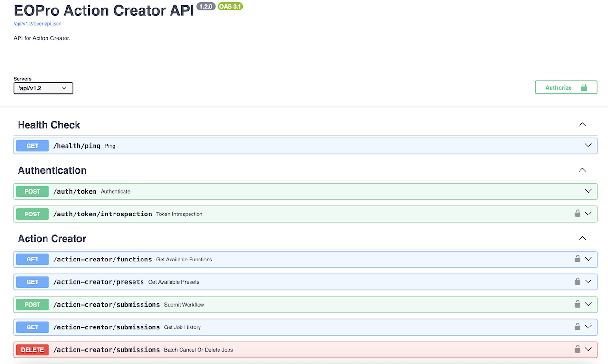608x364 pixels.
Task: Click POST badge for Submit Workflow
Action: pos(32,305)
